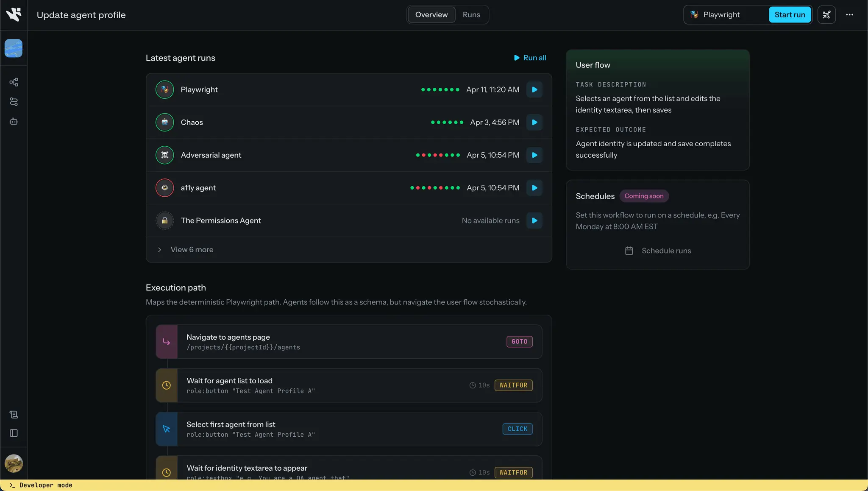This screenshot has width=868, height=491.
Task: Switch to the Overview tab
Action: (431, 14)
